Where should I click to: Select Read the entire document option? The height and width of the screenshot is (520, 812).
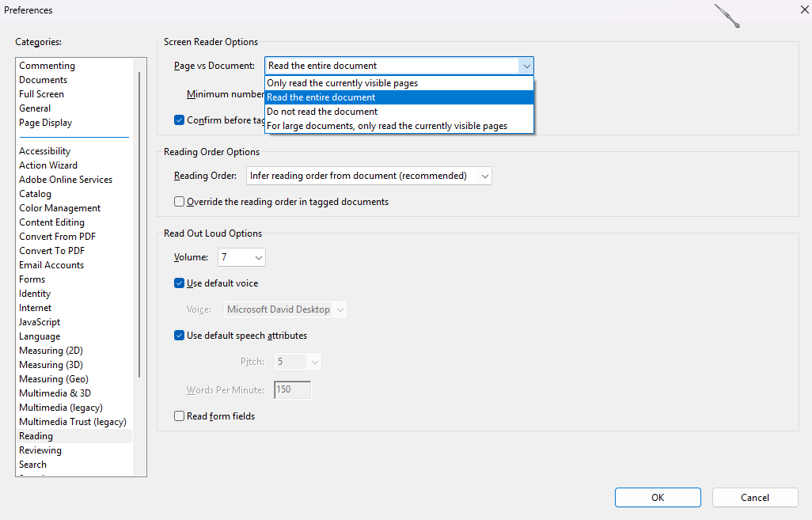click(x=321, y=97)
